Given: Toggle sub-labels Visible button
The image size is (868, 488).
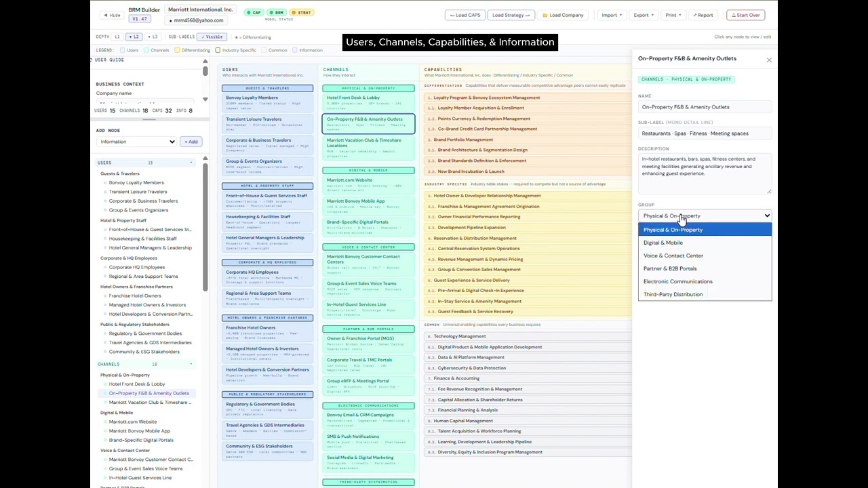Looking at the screenshot, I should (212, 37).
